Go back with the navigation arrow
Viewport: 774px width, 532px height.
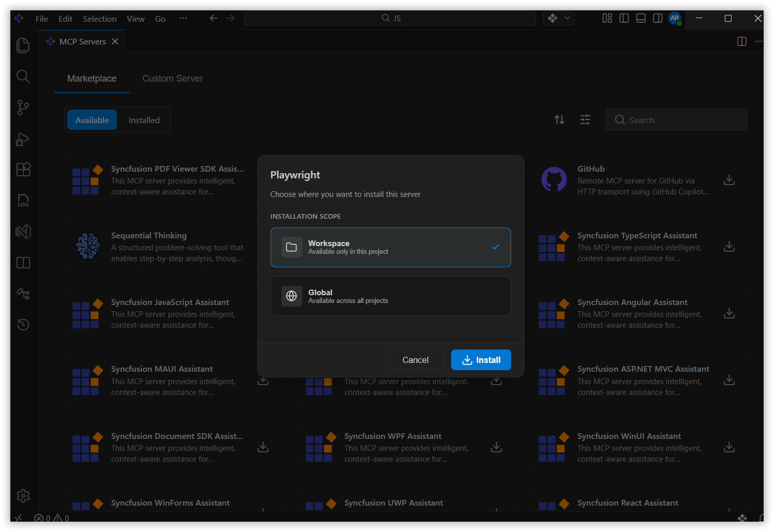pyautogui.click(x=214, y=18)
